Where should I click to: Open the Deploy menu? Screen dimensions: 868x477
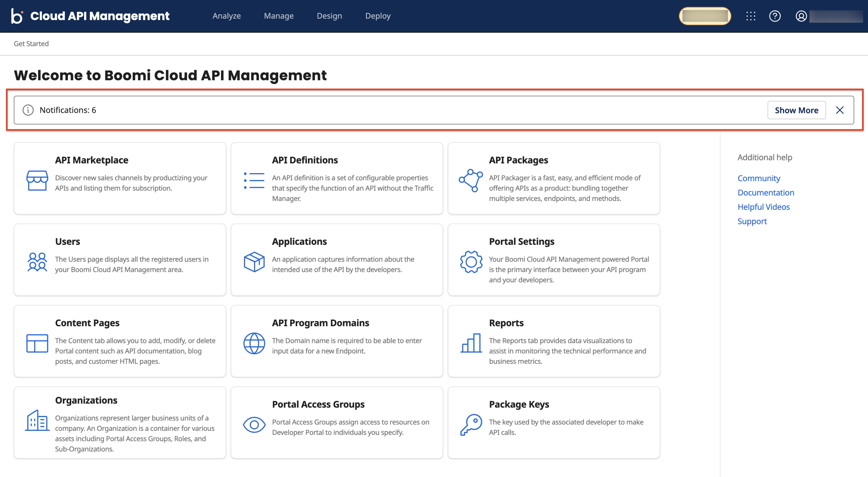click(x=378, y=16)
